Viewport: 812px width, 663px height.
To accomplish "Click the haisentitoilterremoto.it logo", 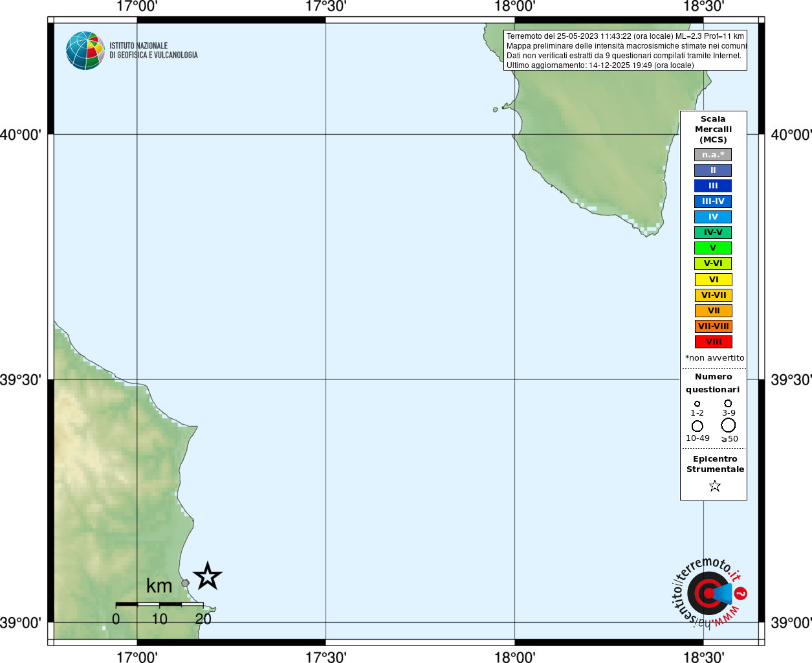I will coord(709,592).
